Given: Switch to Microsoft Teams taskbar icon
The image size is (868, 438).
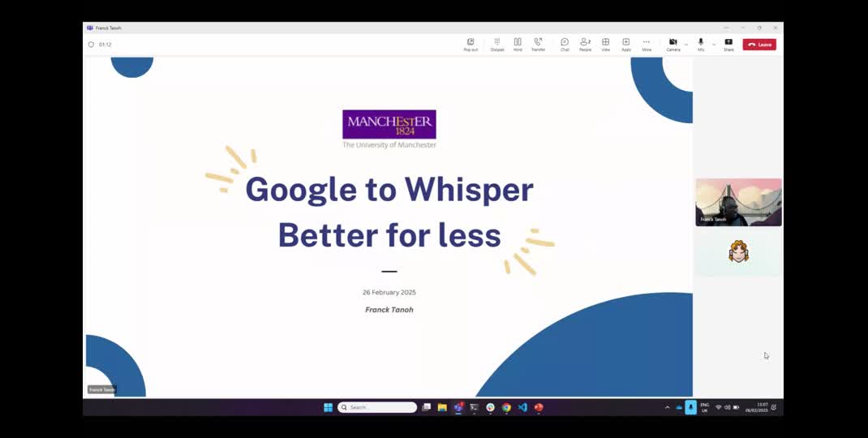Looking at the screenshot, I should [x=458, y=407].
